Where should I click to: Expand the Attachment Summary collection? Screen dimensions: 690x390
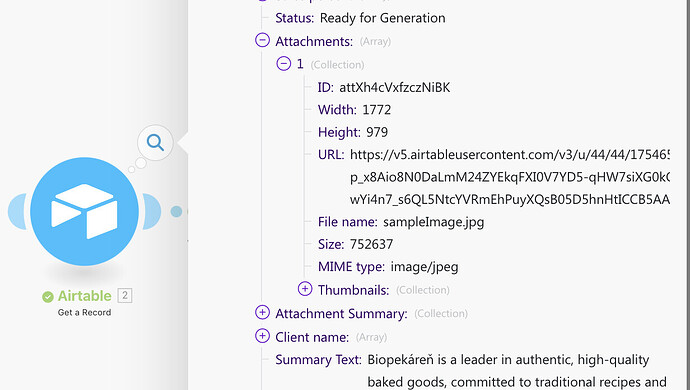pyautogui.click(x=262, y=313)
